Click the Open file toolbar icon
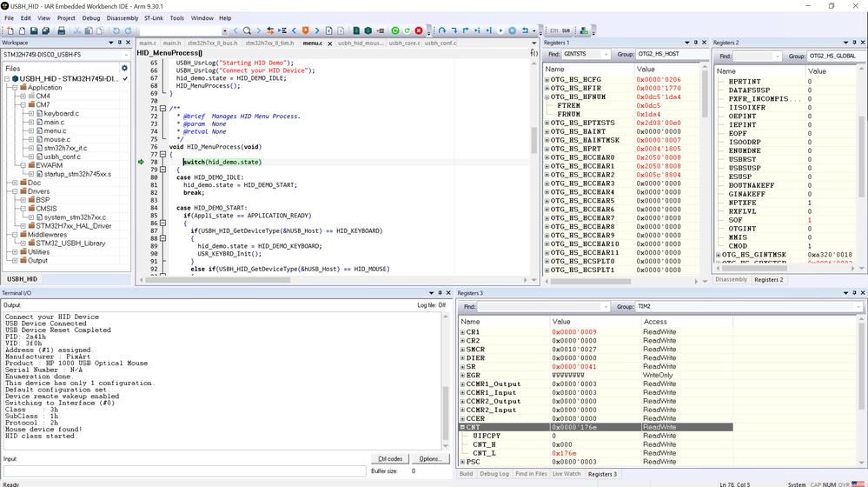The image size is (868, 487). [22, 30]
